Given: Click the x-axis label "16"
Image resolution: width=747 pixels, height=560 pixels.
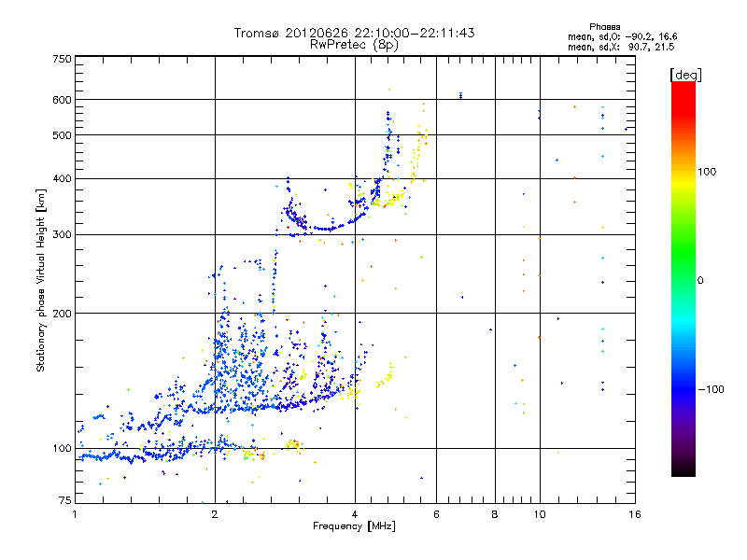Looking at the screenshot, I should [x=635, y=514].
